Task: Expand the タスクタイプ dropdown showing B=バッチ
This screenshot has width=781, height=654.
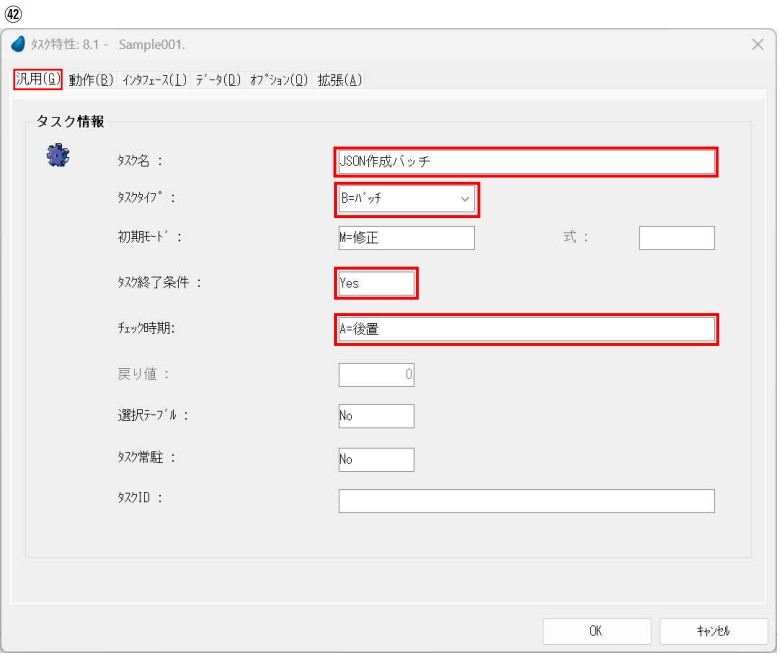Action: click(407, 199)
